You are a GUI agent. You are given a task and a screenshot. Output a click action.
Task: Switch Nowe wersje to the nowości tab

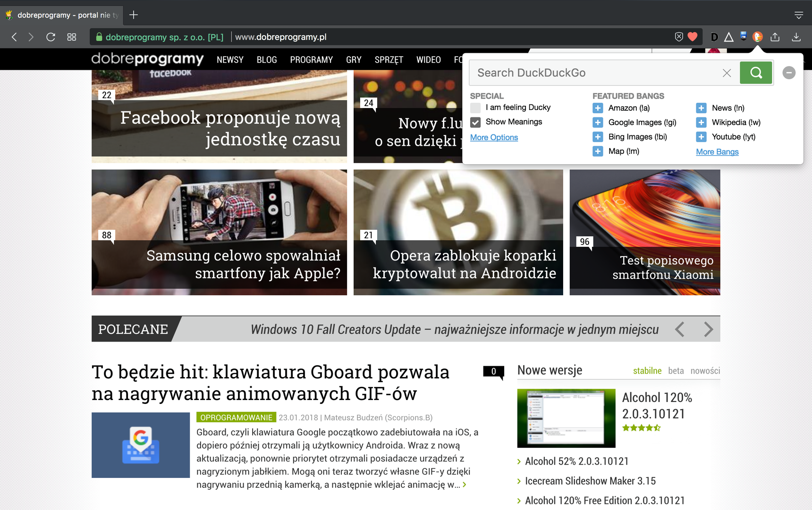[705, 371]
